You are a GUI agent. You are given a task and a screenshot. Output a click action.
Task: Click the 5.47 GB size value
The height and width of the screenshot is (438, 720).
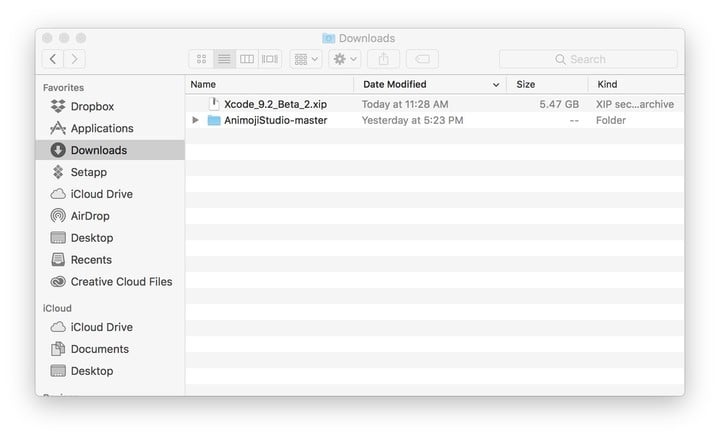[559, 104]
